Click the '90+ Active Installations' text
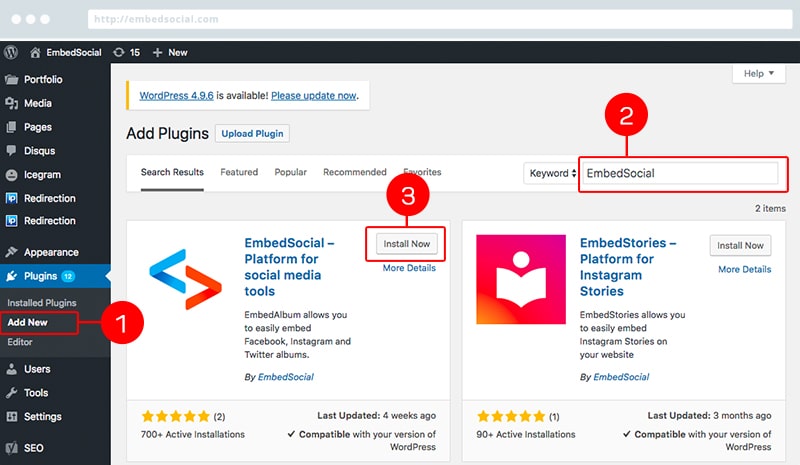The image size is (800, 465). [526, 434]
